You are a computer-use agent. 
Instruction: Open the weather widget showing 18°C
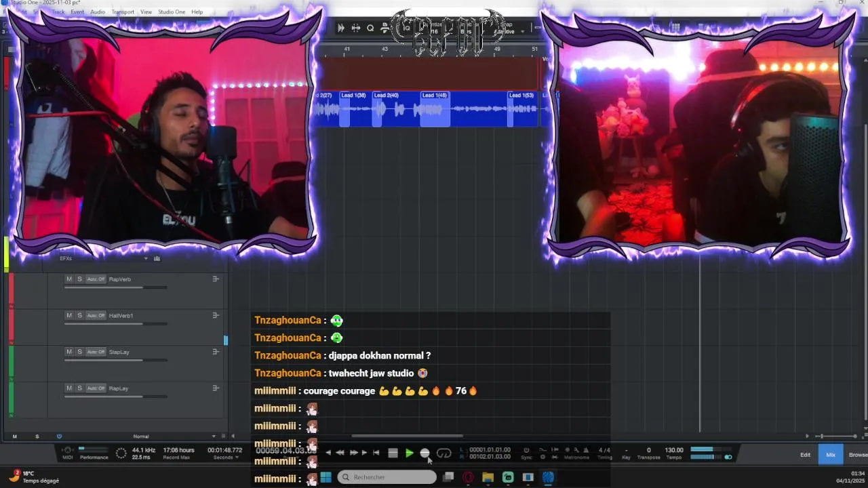pyautogui.click(x=33, y=477)
